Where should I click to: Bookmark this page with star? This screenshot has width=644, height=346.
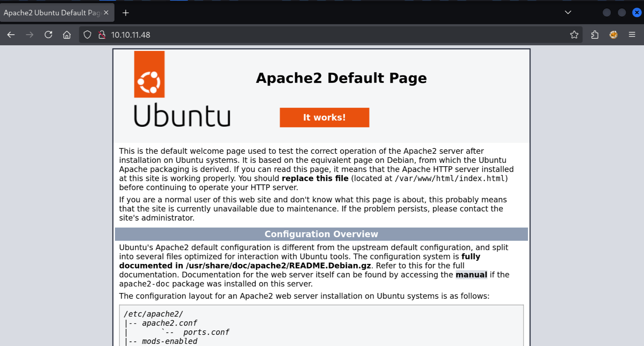click(574, 35)
